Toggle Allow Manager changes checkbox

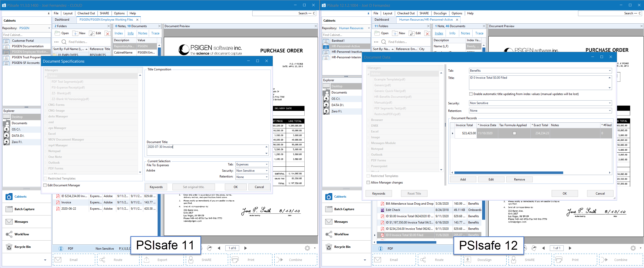point(368,183)
